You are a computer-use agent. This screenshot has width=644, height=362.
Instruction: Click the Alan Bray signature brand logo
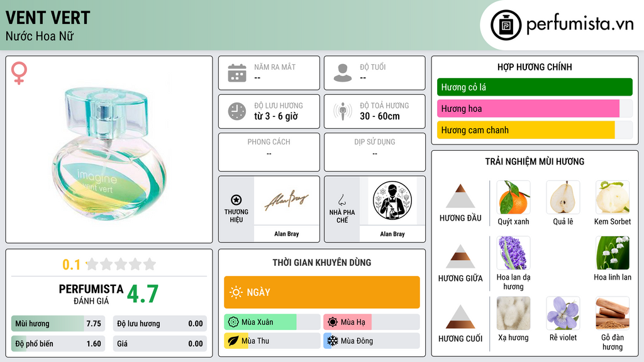tap(287, 200)
